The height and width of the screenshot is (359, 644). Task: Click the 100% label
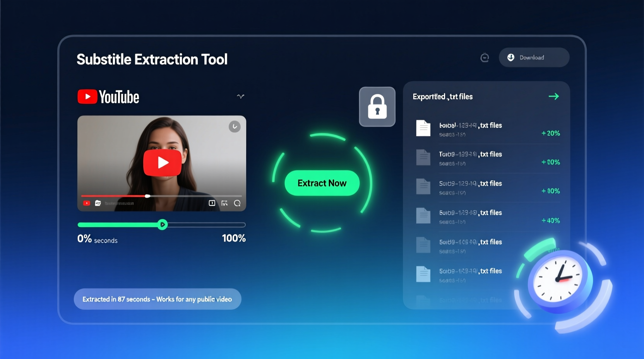tap(234, 238)
